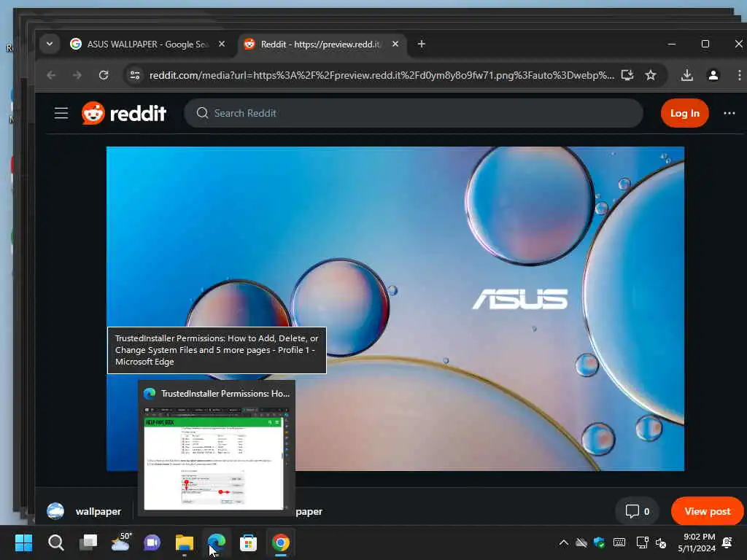Reload the Reddit page
This screenshot has width=747, height=560.
[104, 75]
